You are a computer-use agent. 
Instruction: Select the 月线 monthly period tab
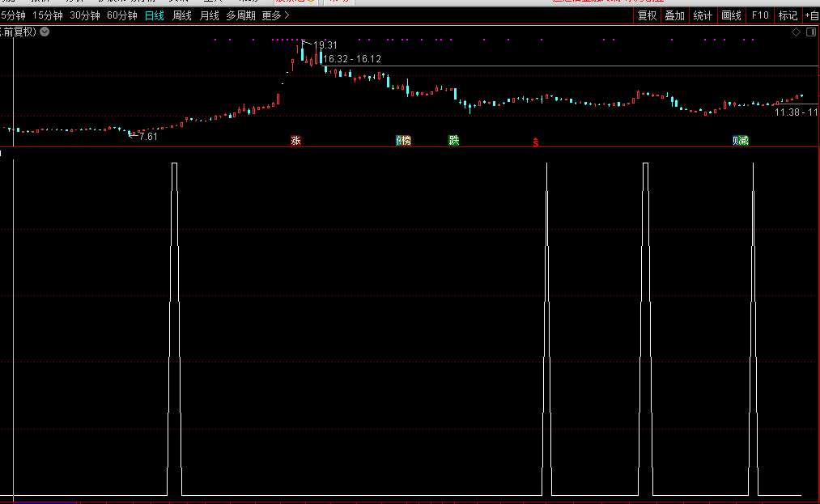point(209,15)
